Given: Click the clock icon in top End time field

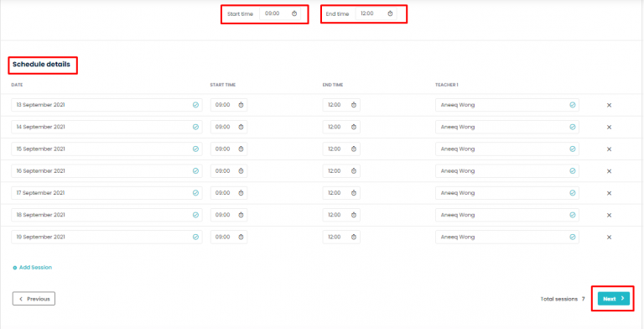Looking at the screenshot, I should tap(390, 13).
